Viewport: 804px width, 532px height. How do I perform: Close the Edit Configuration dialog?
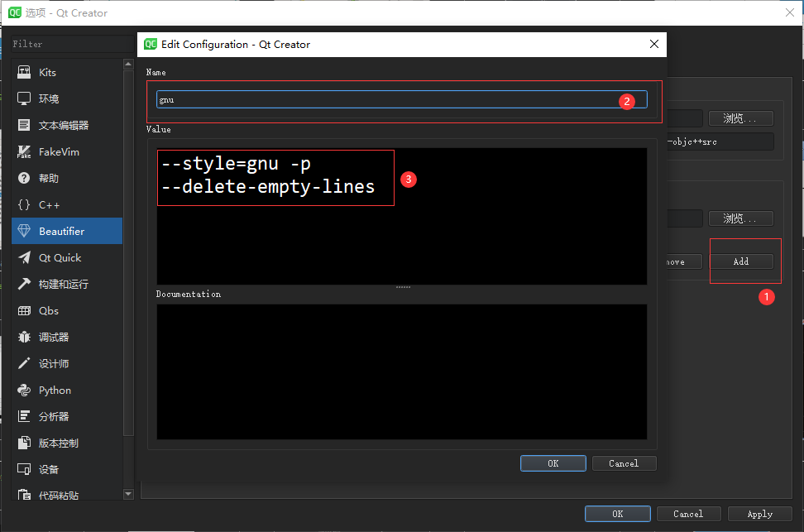pos(654,44)
